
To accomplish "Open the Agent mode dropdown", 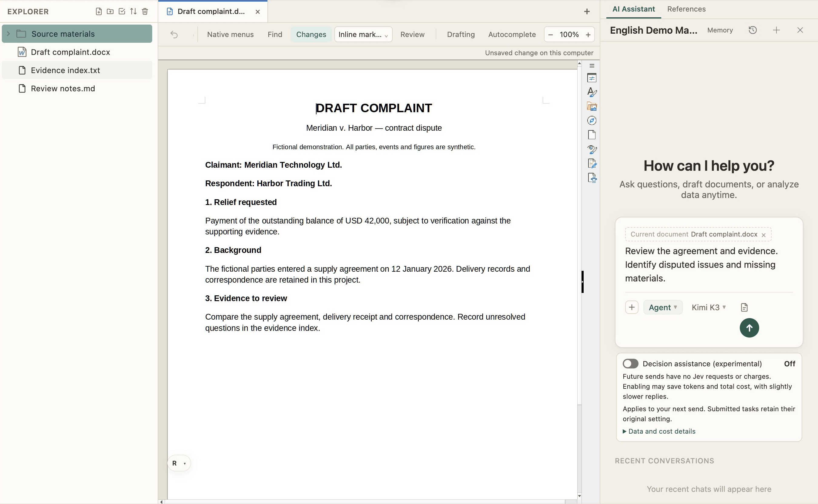I will (x=662, y=307).
